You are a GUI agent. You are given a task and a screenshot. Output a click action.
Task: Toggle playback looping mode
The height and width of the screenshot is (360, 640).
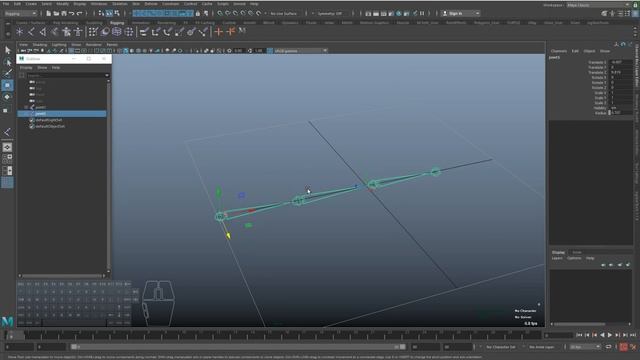608,347
